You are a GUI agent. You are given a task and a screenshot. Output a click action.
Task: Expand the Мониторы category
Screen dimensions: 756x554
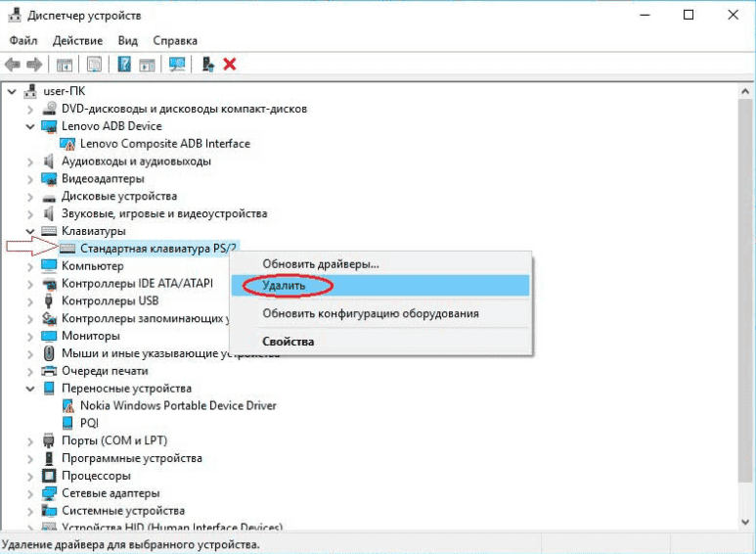pyautogui.click(x=30, y=337)
